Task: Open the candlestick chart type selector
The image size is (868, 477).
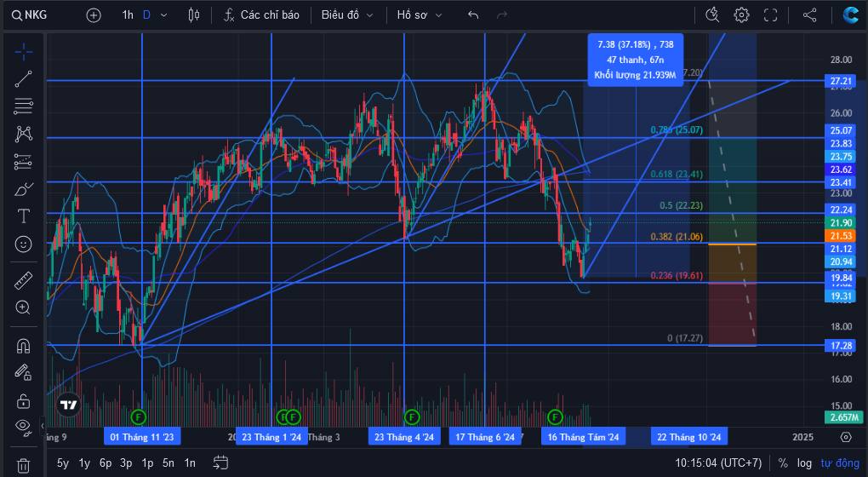Action: [194, 15]
